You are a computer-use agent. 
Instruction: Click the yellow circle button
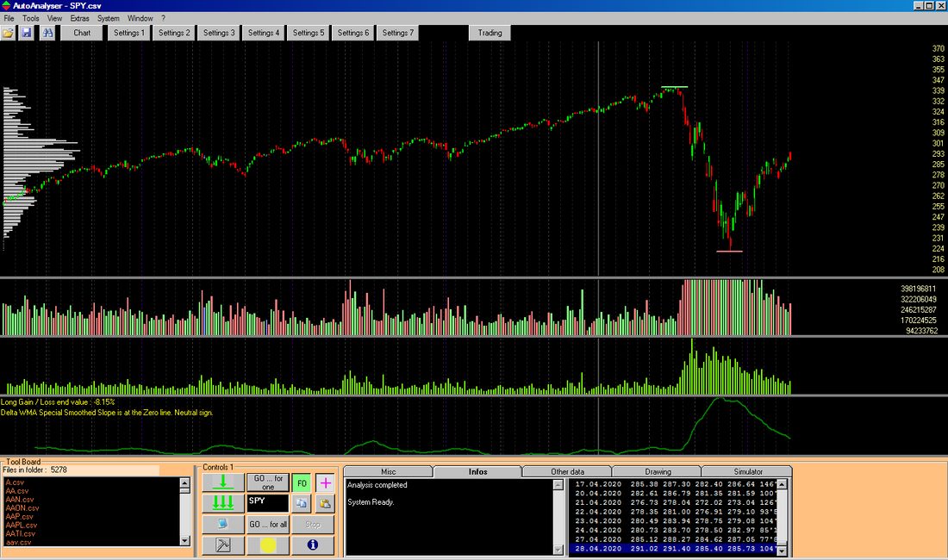coord(268,544)
